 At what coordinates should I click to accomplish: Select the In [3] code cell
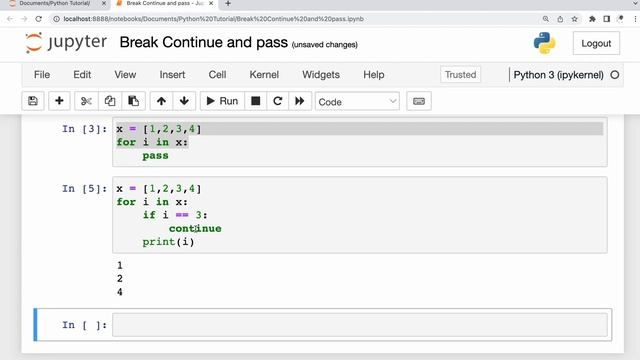coord(360,142)
